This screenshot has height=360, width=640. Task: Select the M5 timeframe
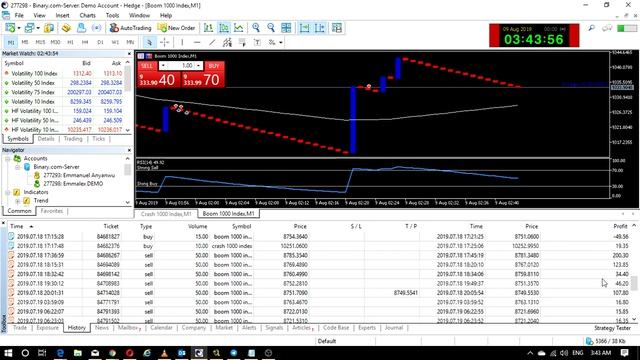(25, 42)
